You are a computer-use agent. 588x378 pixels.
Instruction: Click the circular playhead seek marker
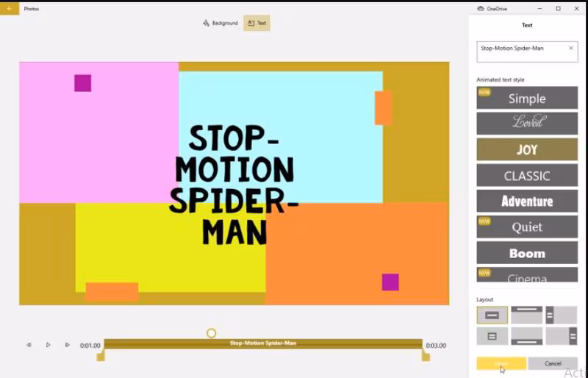(211, 333)
